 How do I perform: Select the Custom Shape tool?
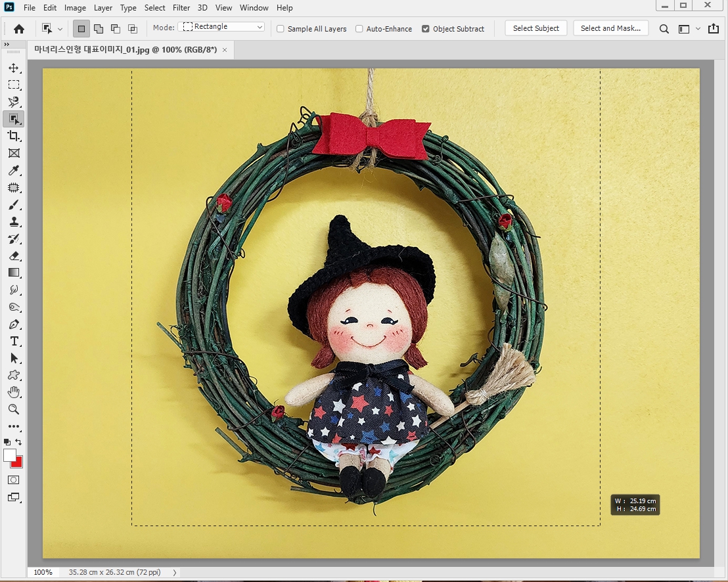pos(13,375)
